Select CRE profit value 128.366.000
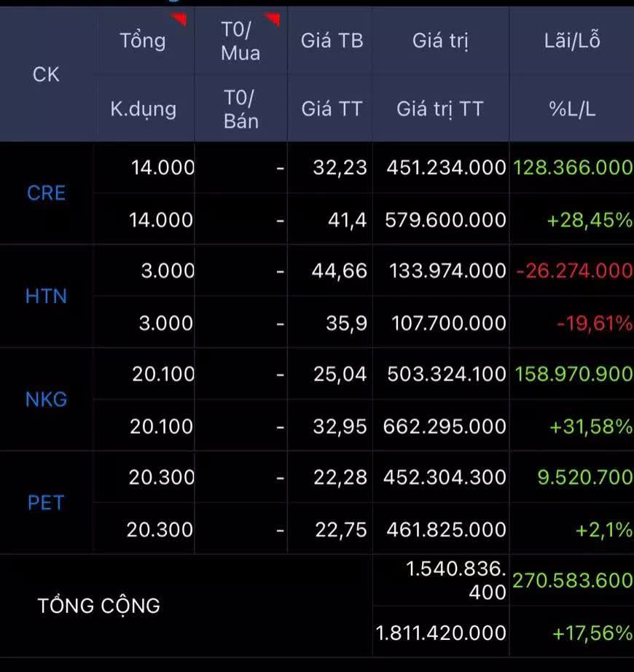Image resolution: width=634 pixels, height=672 pixels. click(x=573, y=168)
